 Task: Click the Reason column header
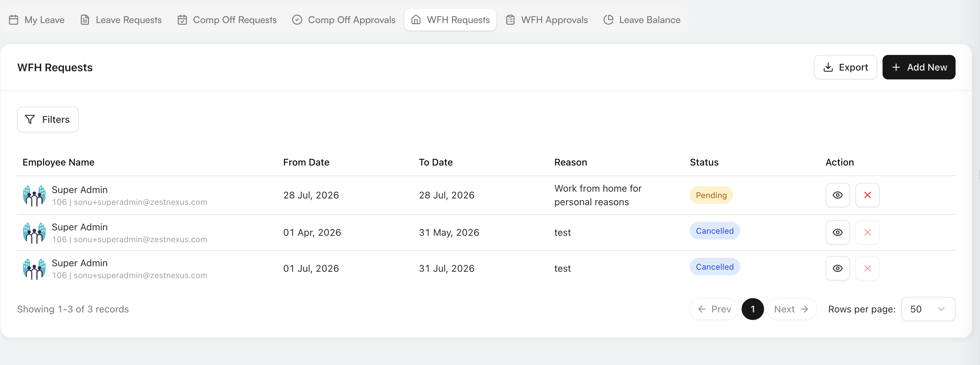(x=570, y=162)
